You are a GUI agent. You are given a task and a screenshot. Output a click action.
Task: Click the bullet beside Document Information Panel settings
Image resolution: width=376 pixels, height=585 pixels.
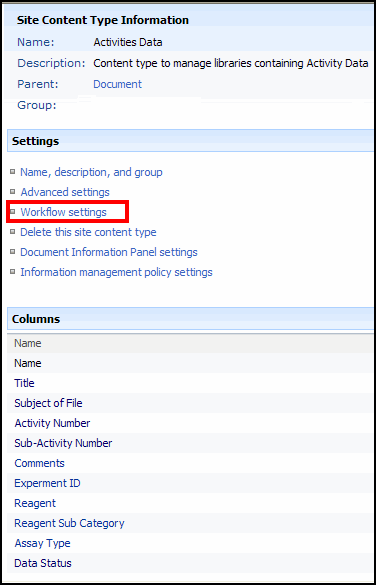[x=13, y=251]
